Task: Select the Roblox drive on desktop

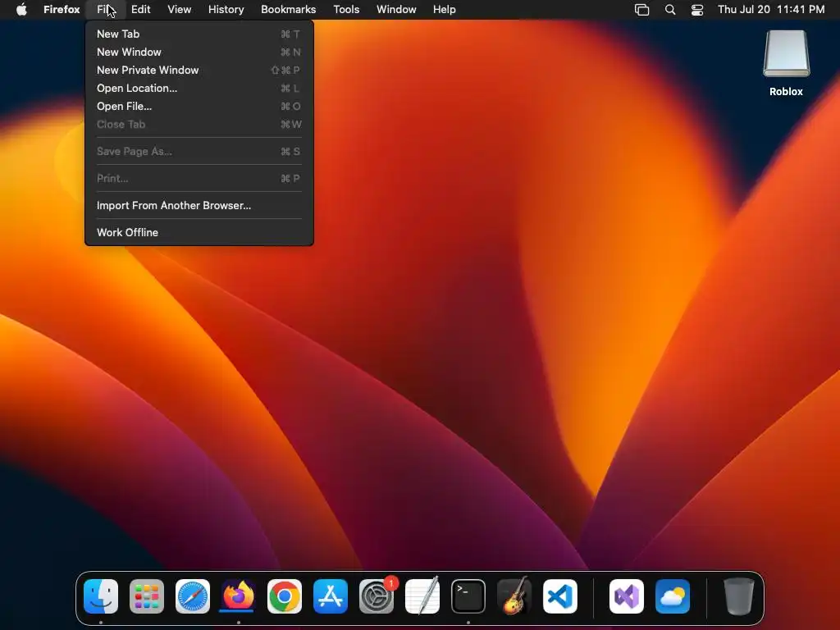Action: (x=787, y=63)
